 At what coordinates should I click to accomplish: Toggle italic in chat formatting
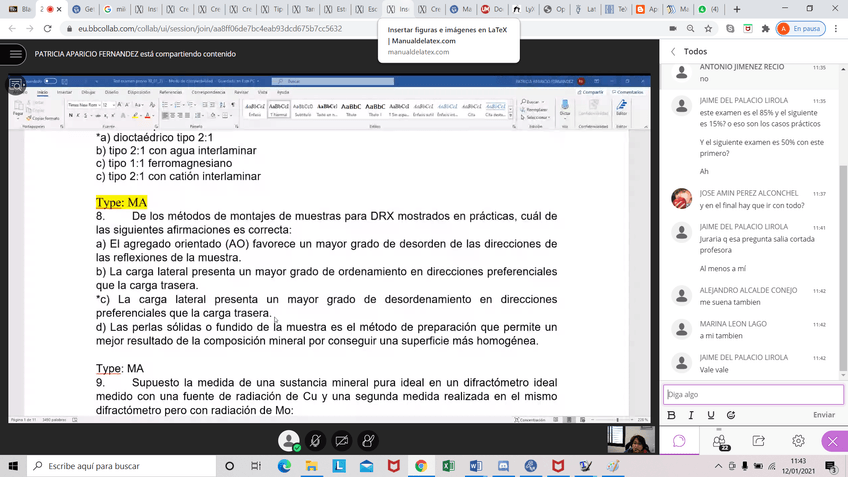691,415
